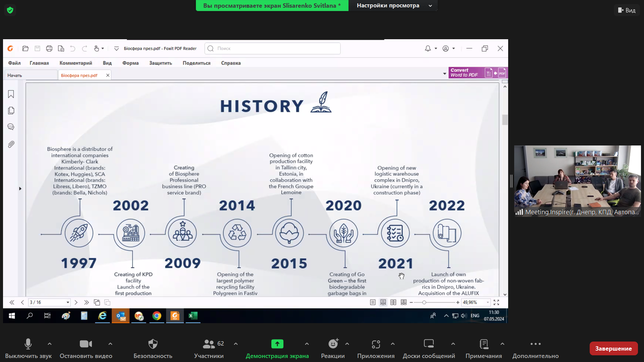The image size is (644, 362).
Task: Click the zoom out minus button
Action: point(411,302)
